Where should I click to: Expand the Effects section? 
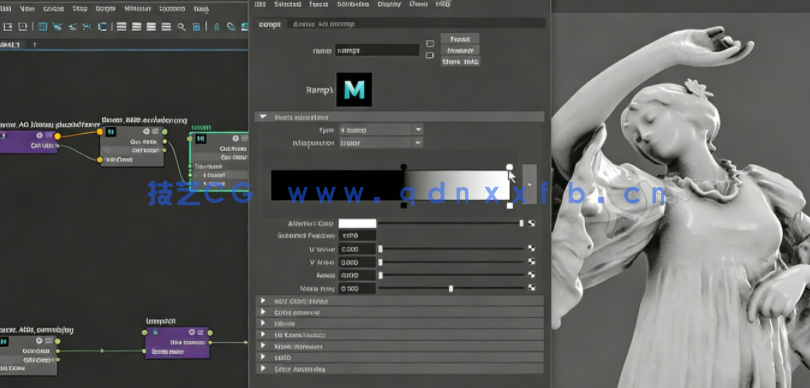[263, 323]
